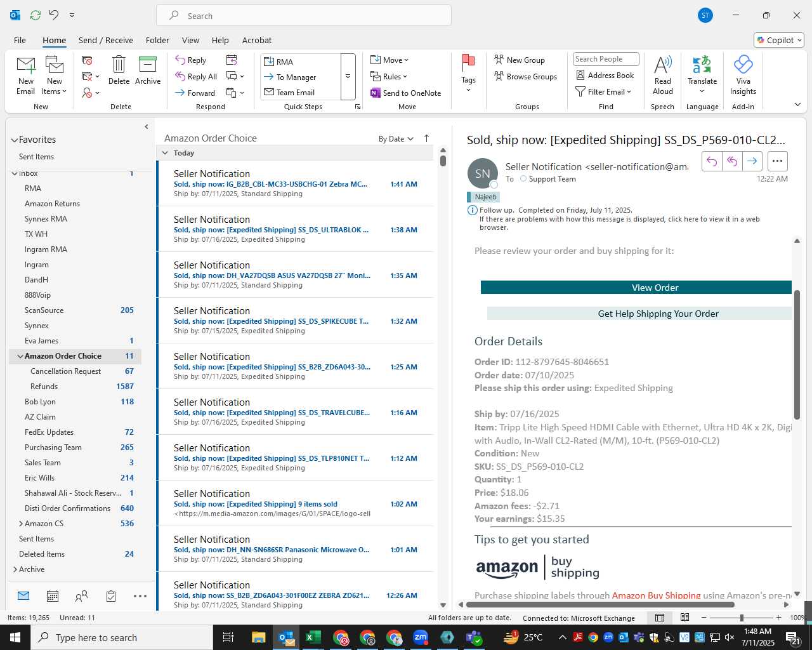Switch to Mail view in navigation bar
This screenshot has height=650, width=812.
[23, 595]
